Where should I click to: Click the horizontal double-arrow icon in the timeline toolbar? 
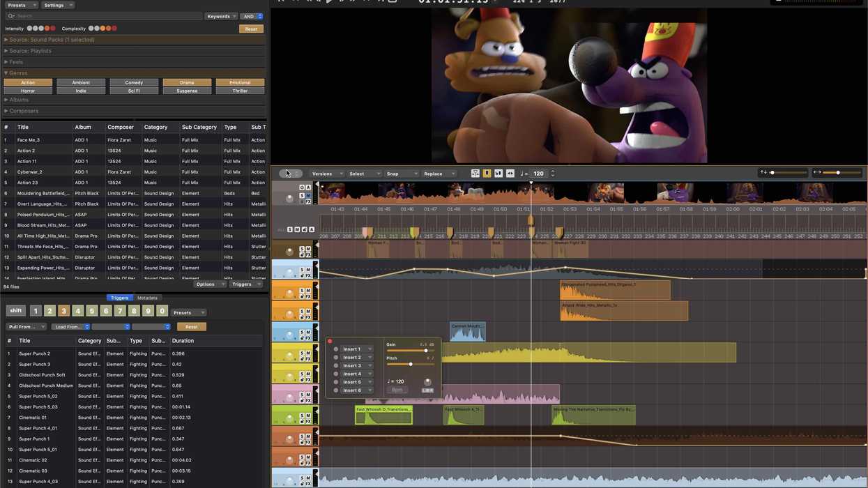510,174
